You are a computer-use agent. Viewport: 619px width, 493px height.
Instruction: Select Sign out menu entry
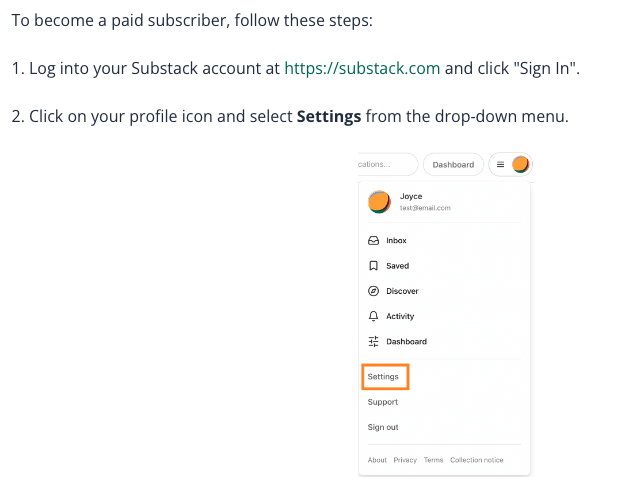click(x=384, y=427)
